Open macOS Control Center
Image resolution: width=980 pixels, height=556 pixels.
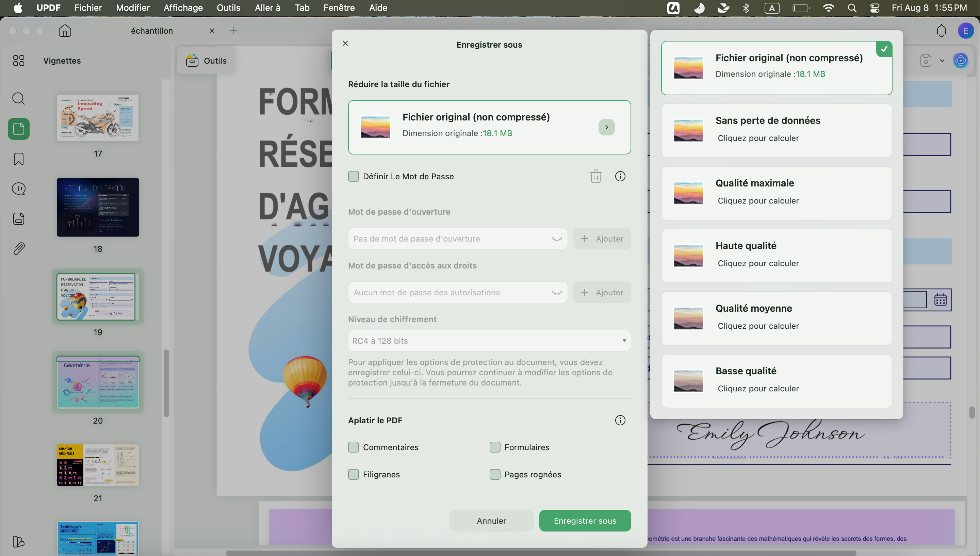pyautogui.click(x=875, y=7)
